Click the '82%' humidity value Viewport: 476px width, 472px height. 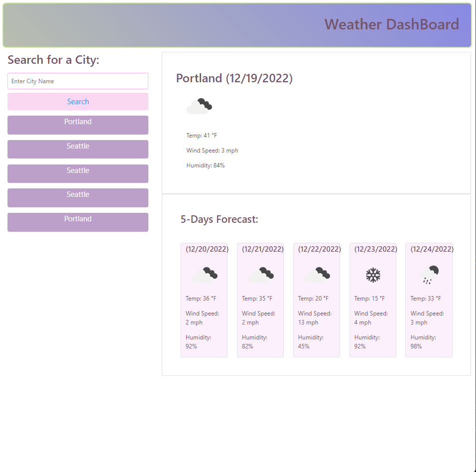click(247, 346)
